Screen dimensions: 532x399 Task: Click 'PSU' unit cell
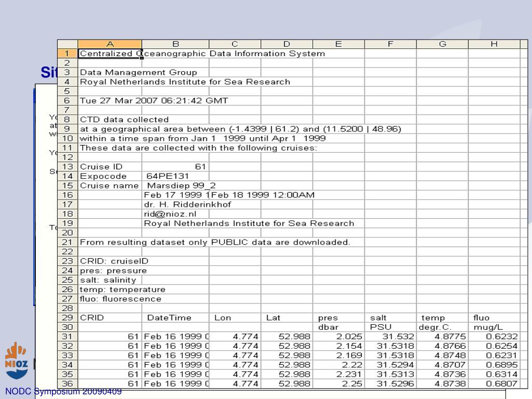click(x=381, y=327)
